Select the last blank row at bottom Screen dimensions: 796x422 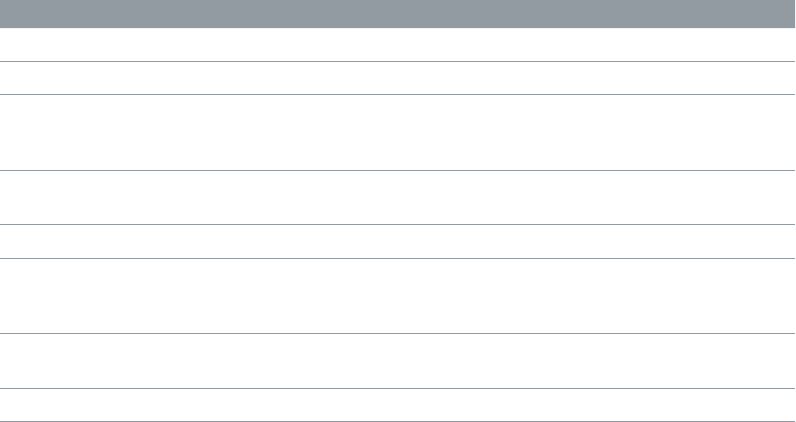coord(397,405)
